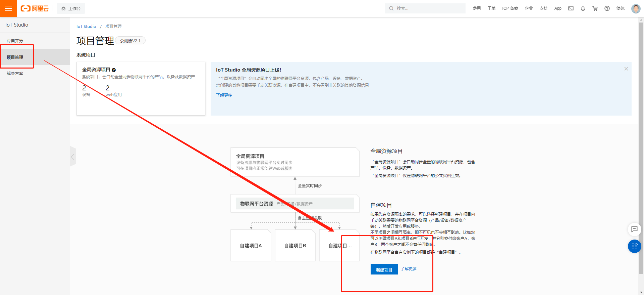
Task: Open the orange hamburger menu
Action: [x=8, y=8]
